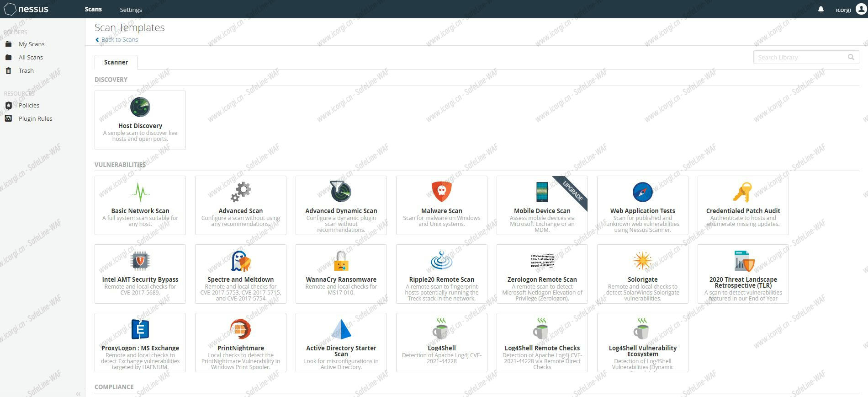Click the Malware Scan title text
Viewport: 868px width, 397px height.
coord(442,211)
